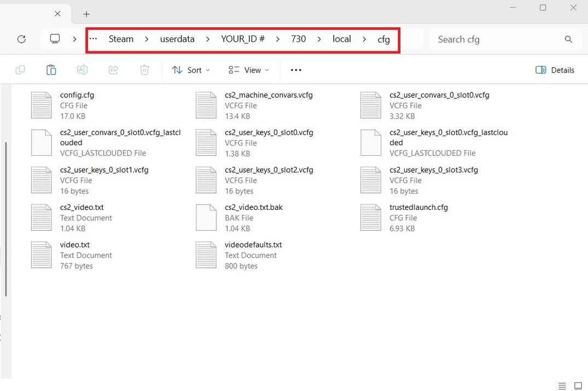The image size is (588, 391).
Task: Expand the chevron after 730
Action: [319, 39]
